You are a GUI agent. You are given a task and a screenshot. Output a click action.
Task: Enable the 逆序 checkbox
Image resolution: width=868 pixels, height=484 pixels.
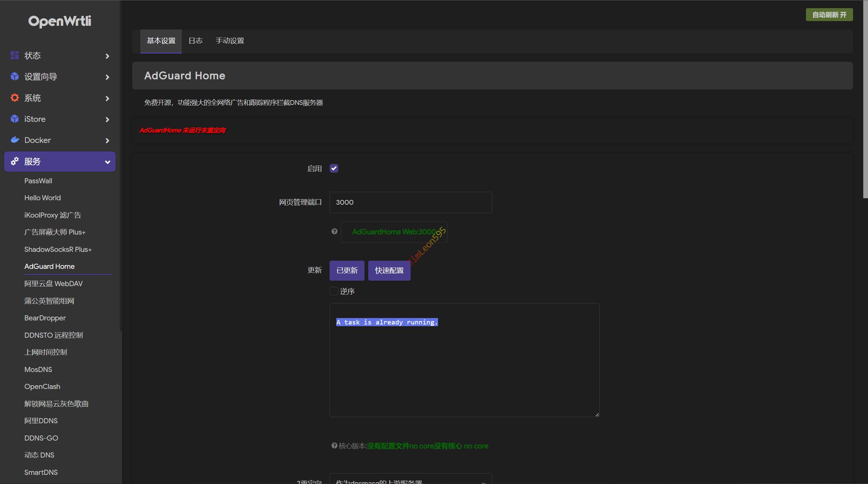[334, 291]
